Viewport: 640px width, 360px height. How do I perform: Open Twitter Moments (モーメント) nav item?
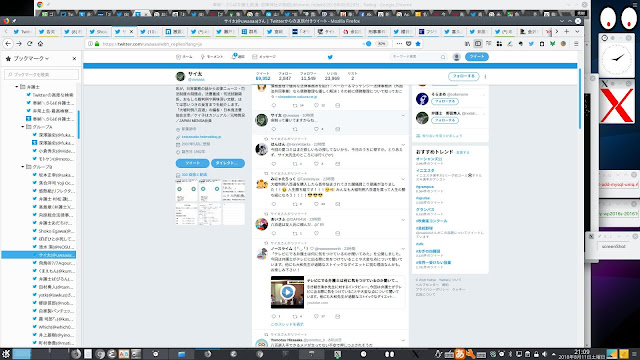(212, 57)
